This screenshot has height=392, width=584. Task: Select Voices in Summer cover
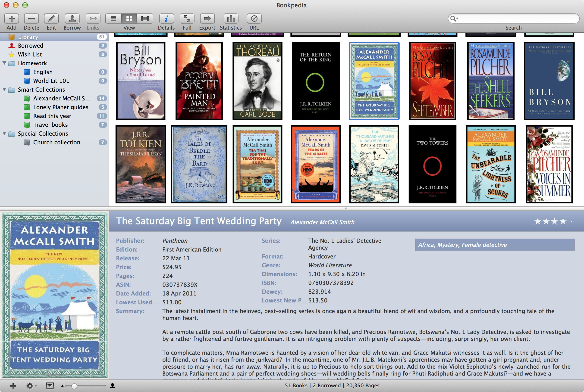pyautogui.click(x=549, y=164)
